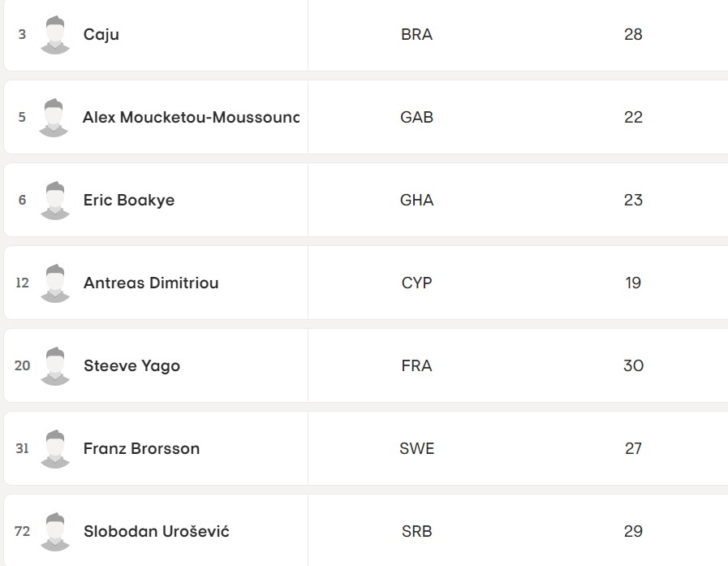Click Antreas Dimitriou's avatar icon
Image resolution: width=728 pixels, height=566 pixels.
pyautogui.click(x=54, y=283)
